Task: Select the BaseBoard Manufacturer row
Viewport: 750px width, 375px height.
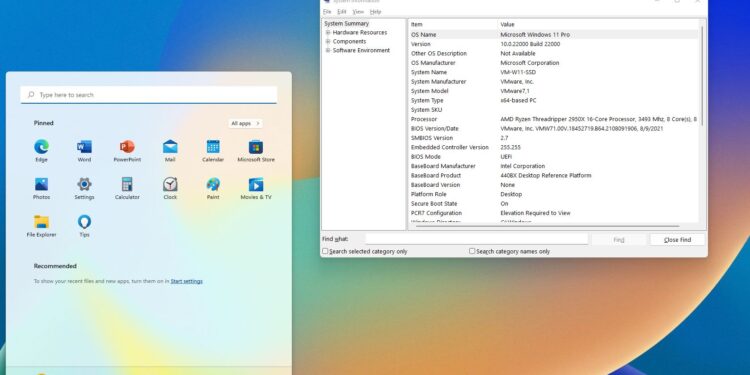Action: pos(554,166)
